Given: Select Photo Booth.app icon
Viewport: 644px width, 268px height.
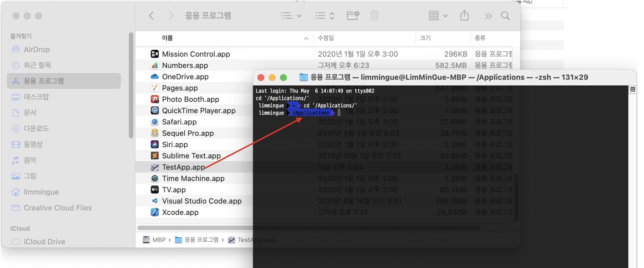Looking at the screenshot, I should [154, 99].
